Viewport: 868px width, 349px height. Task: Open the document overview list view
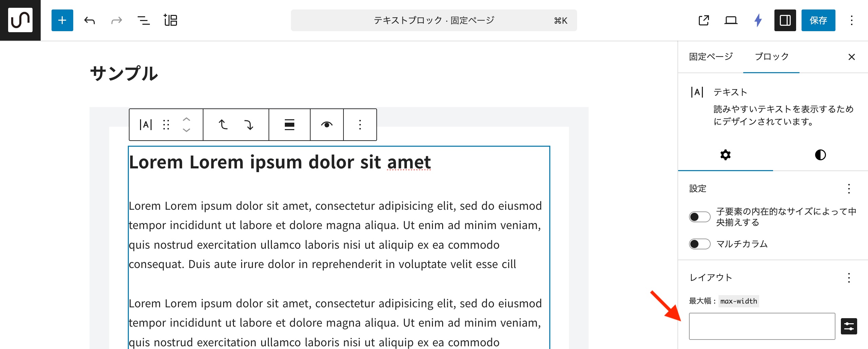click(143, 20)
